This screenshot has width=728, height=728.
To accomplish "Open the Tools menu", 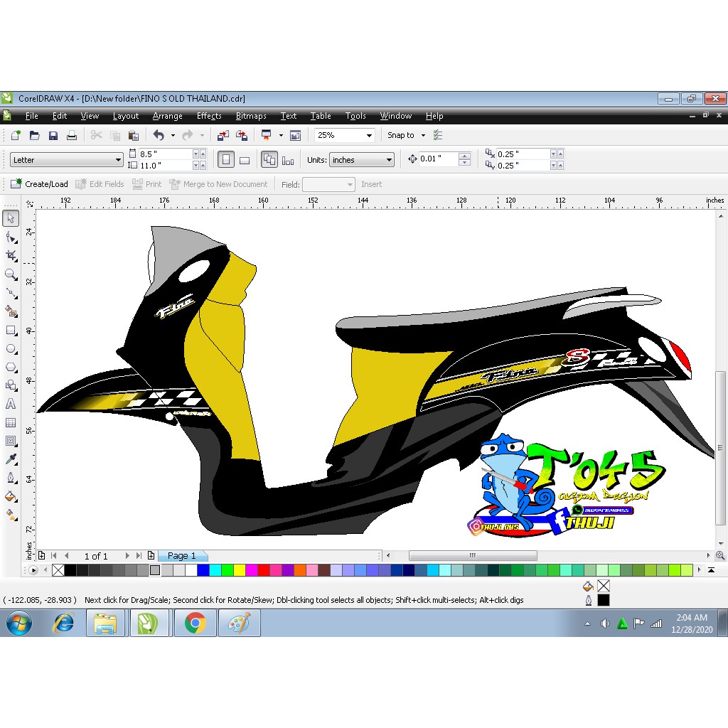I will pos(355,116).
